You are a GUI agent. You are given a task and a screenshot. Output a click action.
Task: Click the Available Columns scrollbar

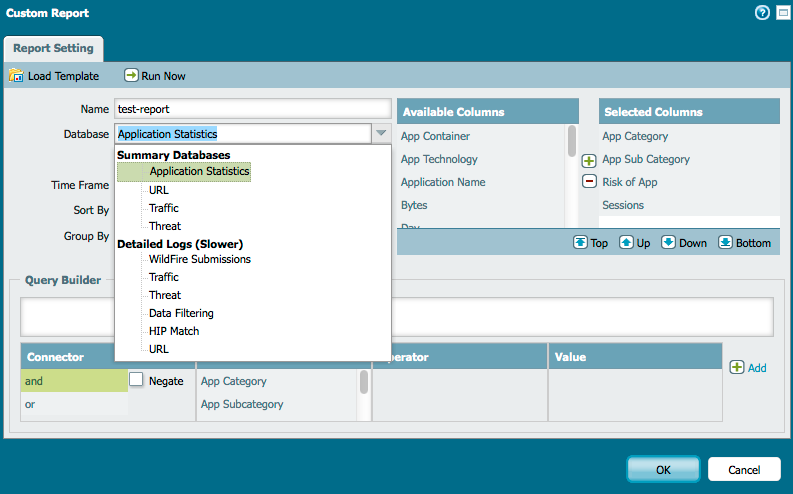tap(572, 142)
